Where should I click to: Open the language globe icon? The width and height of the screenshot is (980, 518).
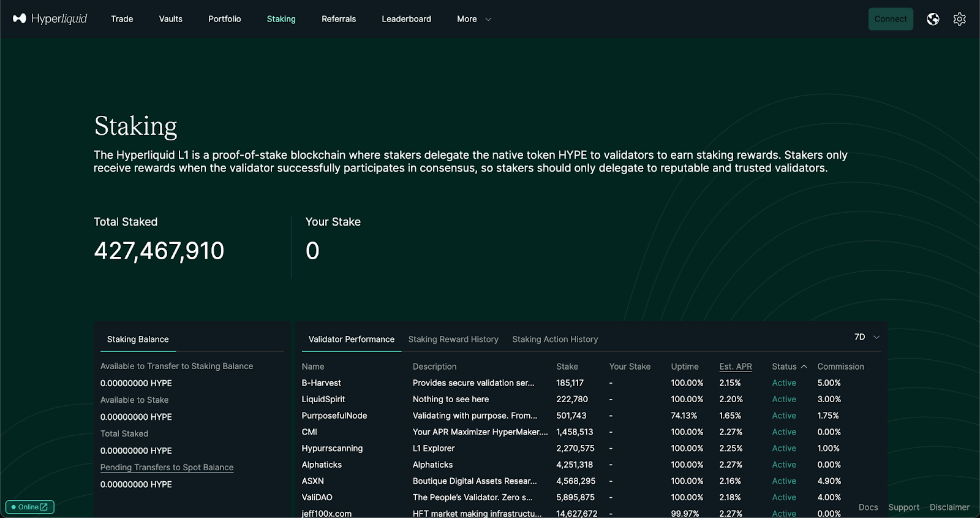(933, 19)
